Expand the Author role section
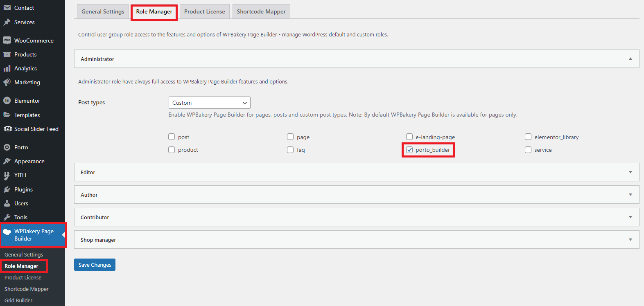The image size is (644, 306). [357, 195]
